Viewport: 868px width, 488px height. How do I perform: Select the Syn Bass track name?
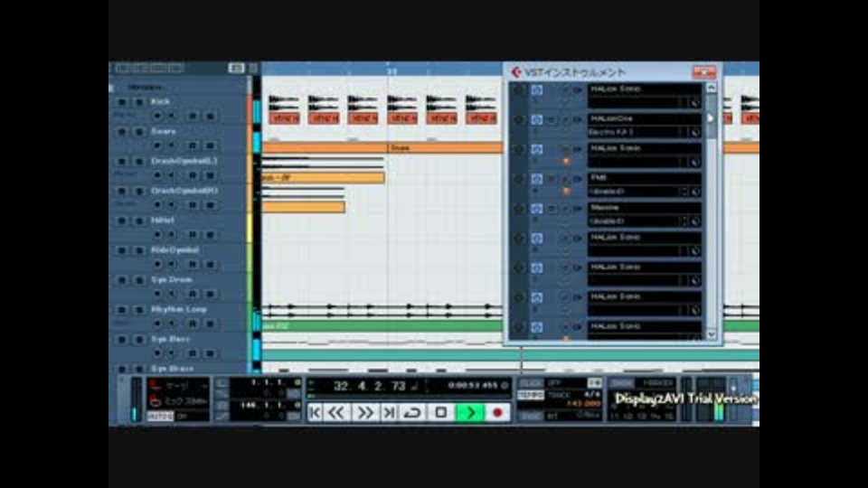tap(171, 339)
